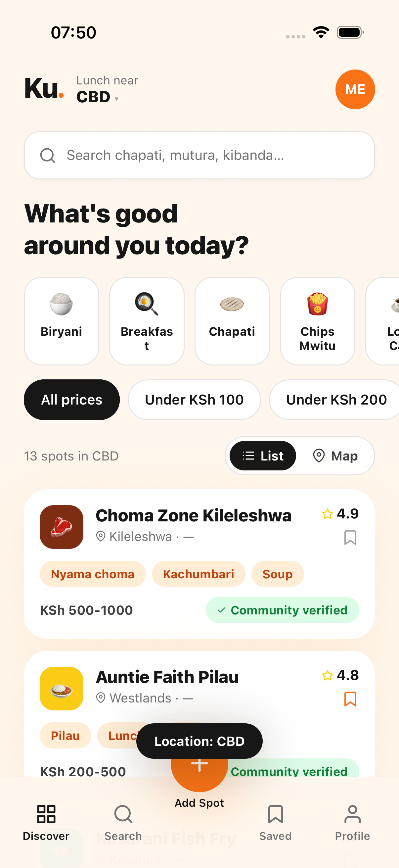Screen dimensions: 399x868
Task: Choose the Breakfast category card
Action: [x=147, y=321]
